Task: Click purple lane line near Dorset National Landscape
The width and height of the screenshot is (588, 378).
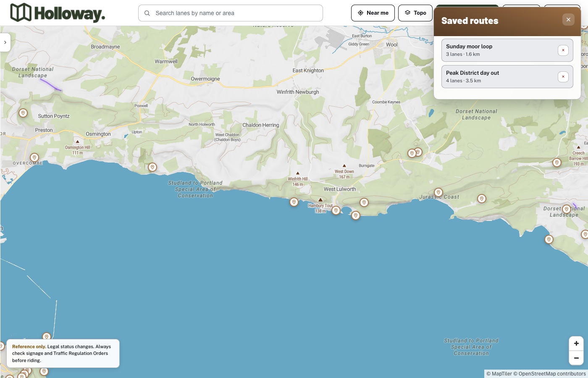Action: [51, 85]
